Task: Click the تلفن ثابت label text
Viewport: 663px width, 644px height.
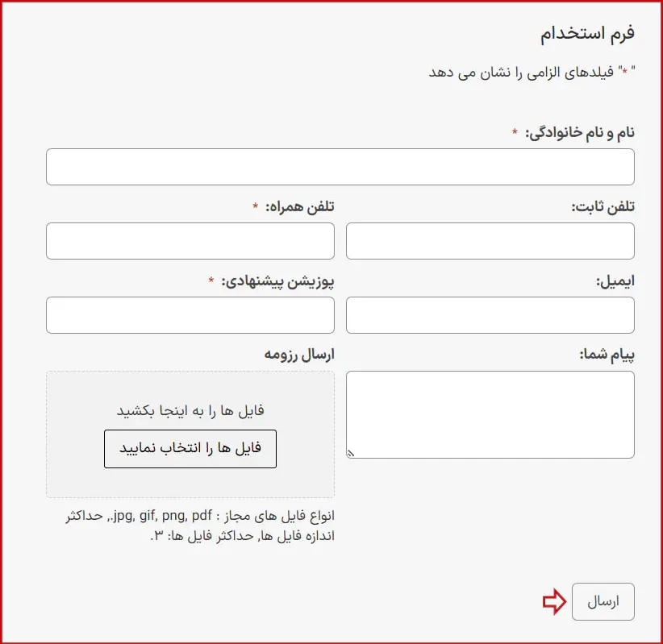Action: click(603, 207)
